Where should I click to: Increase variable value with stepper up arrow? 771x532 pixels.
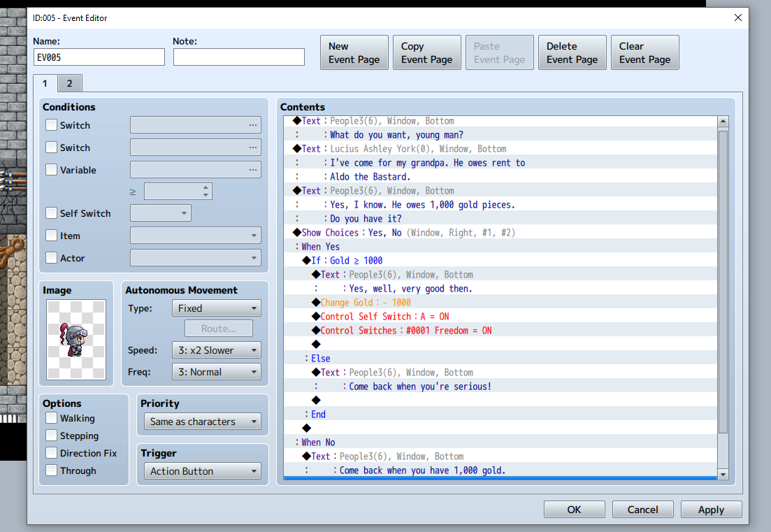[x=206, y=187]
